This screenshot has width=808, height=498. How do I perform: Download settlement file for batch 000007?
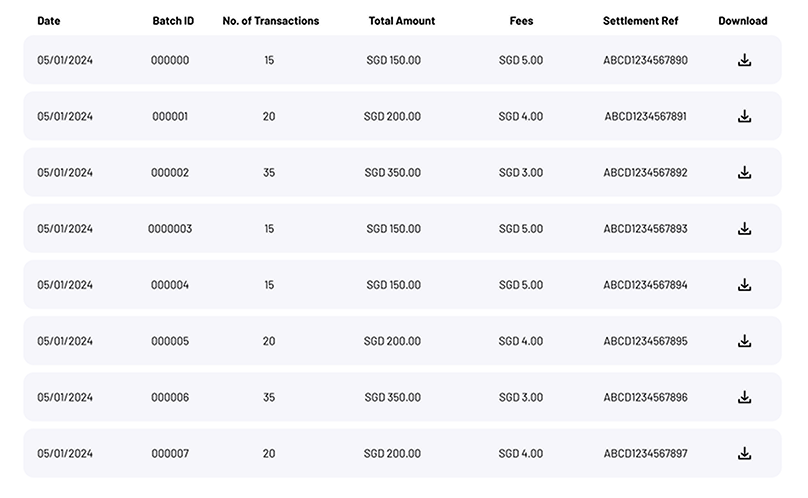744,454
